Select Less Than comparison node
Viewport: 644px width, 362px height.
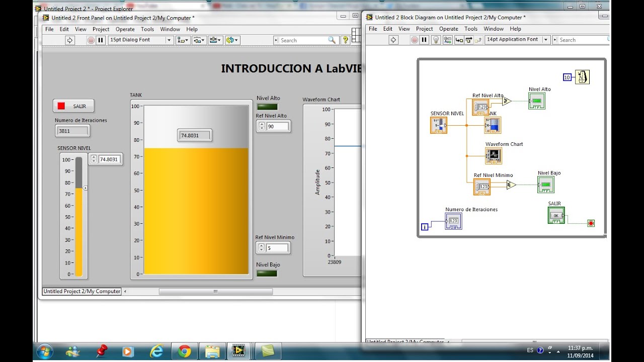[511, 185]
